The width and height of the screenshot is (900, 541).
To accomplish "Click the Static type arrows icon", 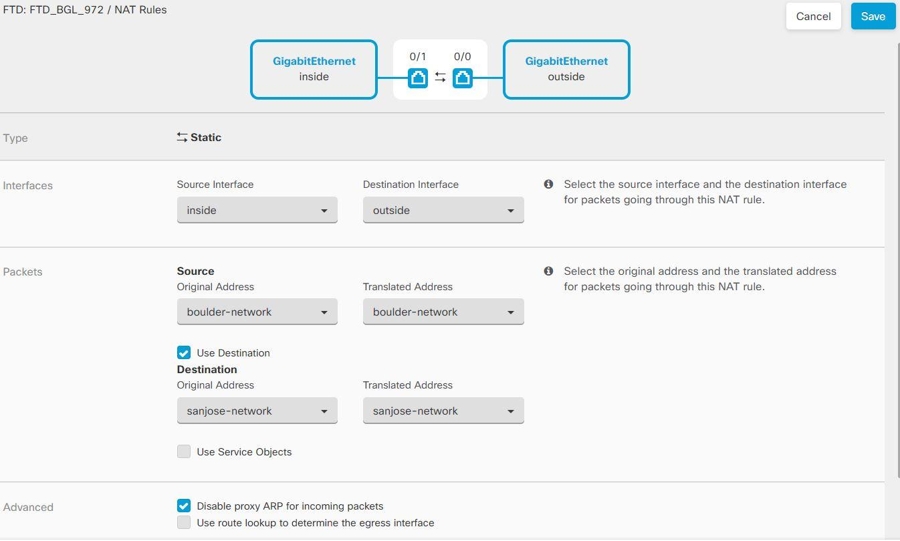I will coord(182,138).
